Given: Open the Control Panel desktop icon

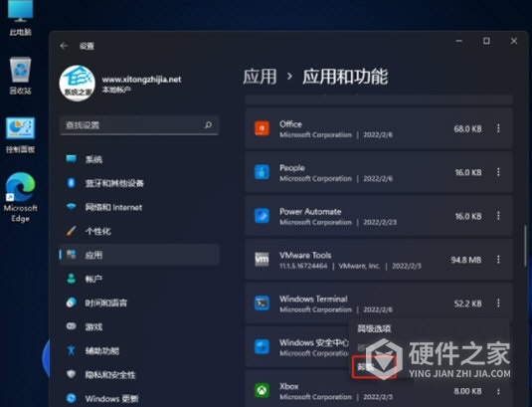Looking at the screenshot, I should [x=20, y=134].
